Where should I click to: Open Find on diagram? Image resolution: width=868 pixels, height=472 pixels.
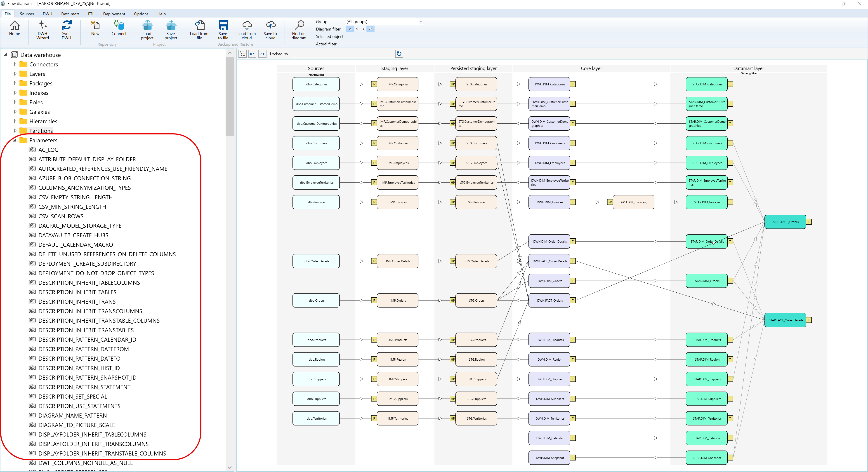[x=299, y=30]
